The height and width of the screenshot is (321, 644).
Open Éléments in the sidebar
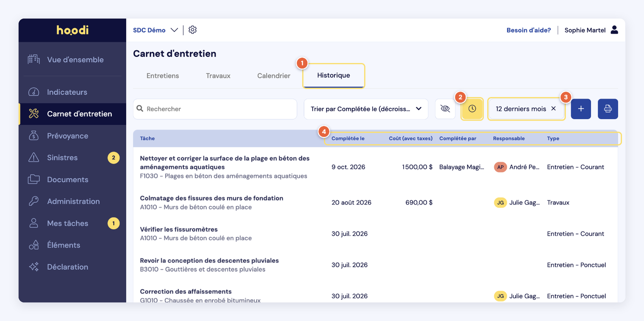pos(72,245)
